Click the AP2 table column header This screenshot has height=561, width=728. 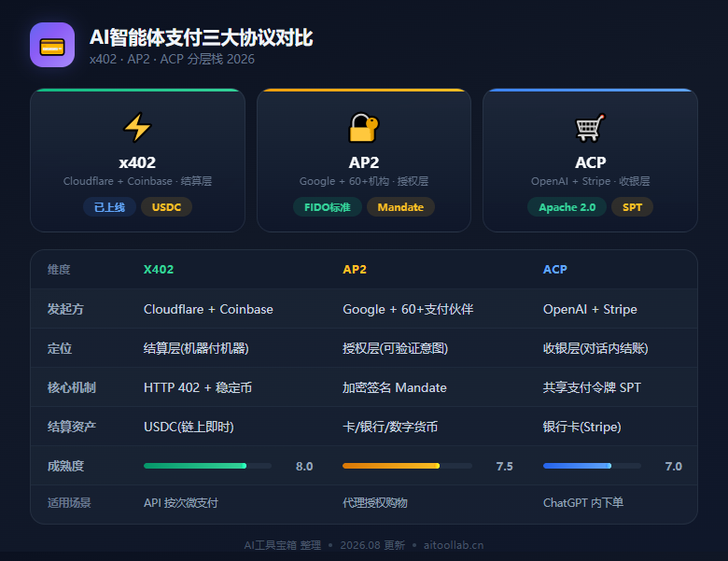point(355,270)
